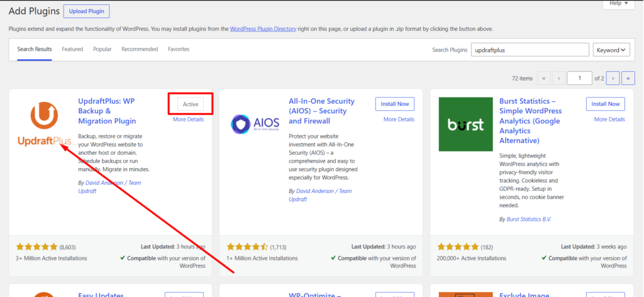This screenshot has width=644, height=297.
Task: Click the Burst Statistics green logo
Action: (x=466, y=124)
